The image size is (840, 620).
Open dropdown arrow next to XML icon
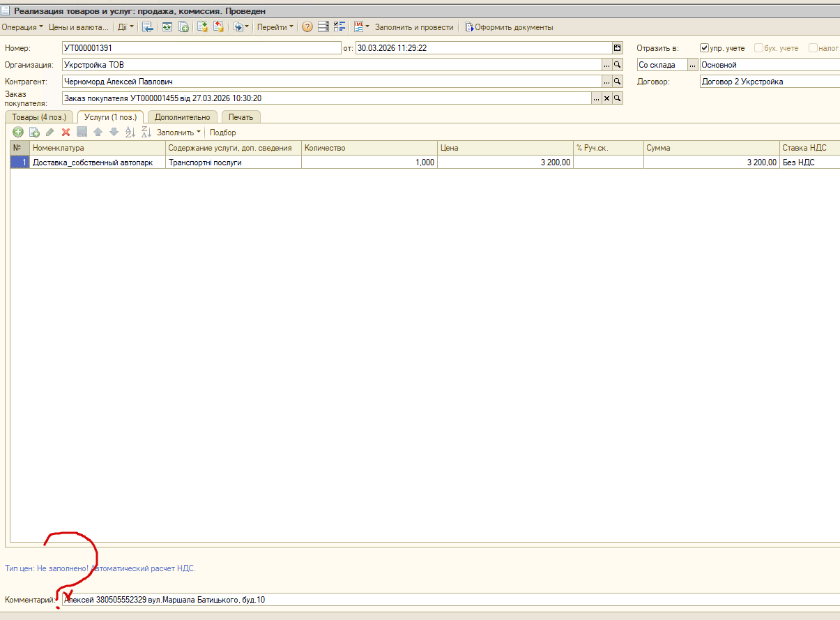pos(367,27)
